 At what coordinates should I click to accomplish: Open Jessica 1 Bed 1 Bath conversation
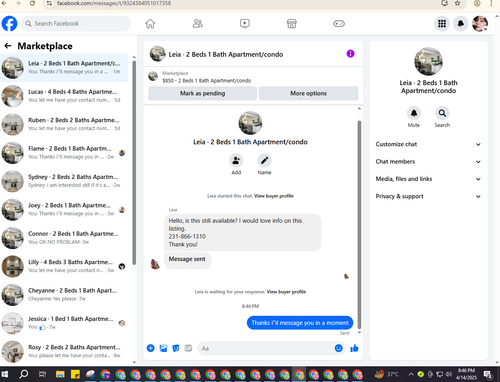click(64, 323)
